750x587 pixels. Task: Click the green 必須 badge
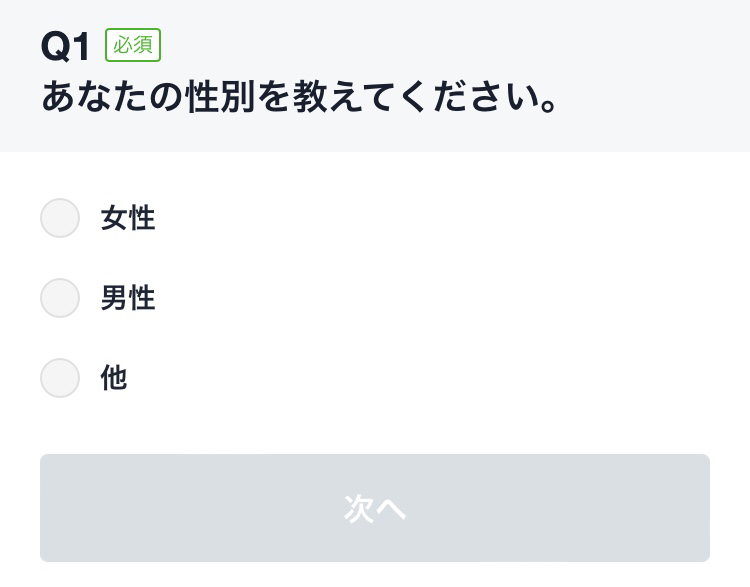click(133, 46)
